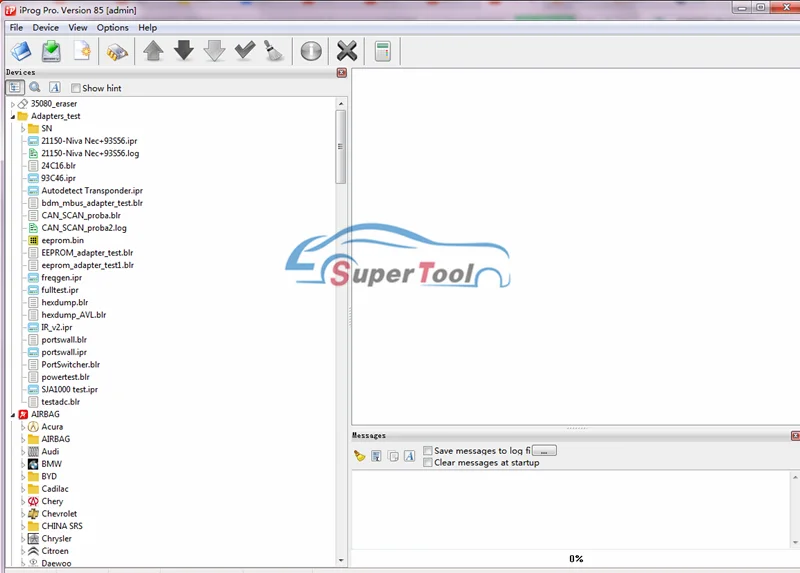Select the Citroen tree entry
The width and height of the screenshot is (800, 573).
(55, 551)
